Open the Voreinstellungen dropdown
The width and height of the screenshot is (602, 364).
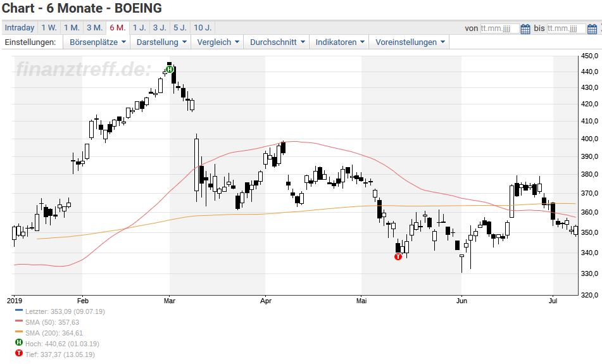410,42
